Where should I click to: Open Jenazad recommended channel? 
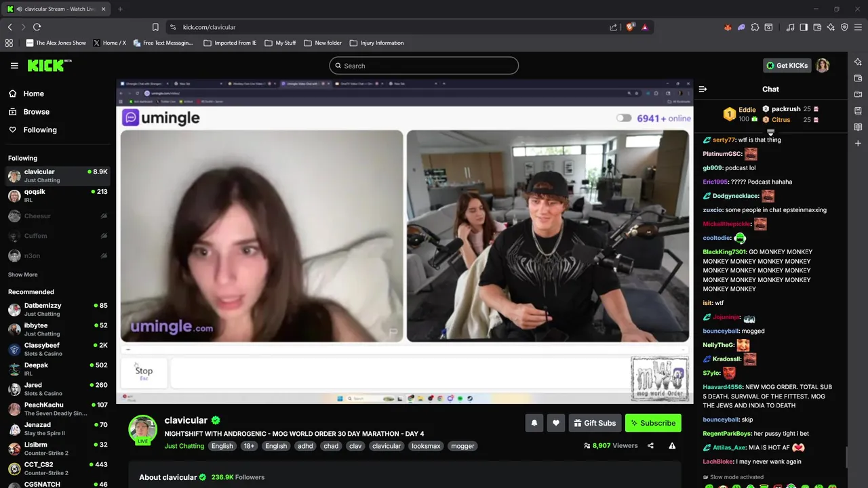click(x=58, y=429)
